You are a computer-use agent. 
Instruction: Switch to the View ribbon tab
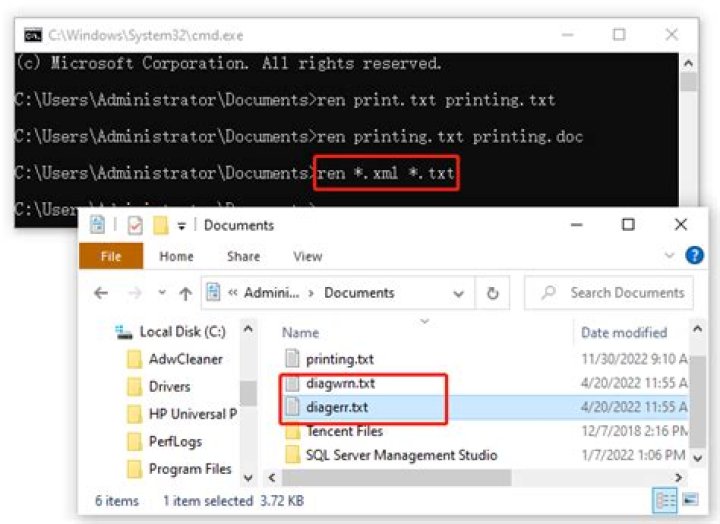pyautogui.click(x=307, y=256)
